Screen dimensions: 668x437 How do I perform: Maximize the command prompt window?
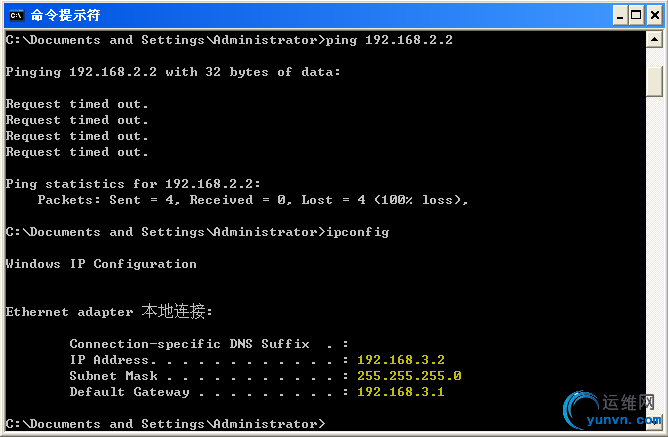click(x=634, y=16)
